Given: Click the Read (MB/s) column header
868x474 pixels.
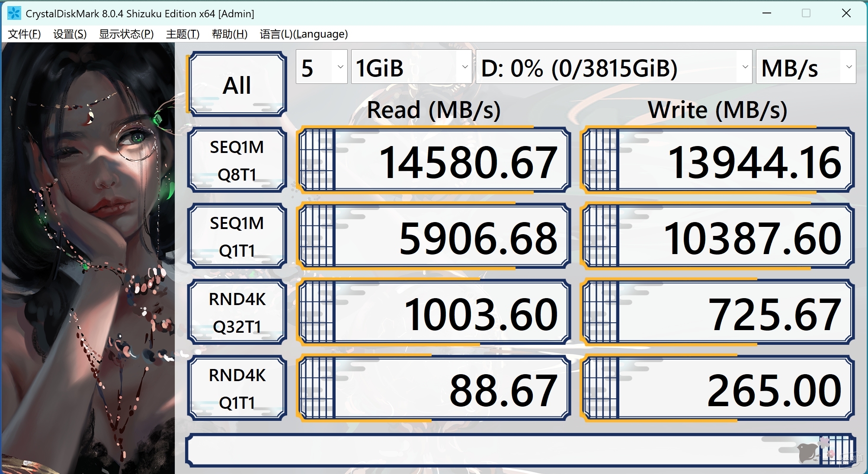Looking at the screenshot, I should tap(434, 110).
